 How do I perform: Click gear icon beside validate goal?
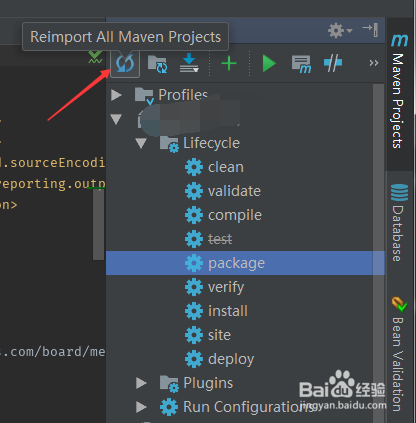click(x=194, y=191)
